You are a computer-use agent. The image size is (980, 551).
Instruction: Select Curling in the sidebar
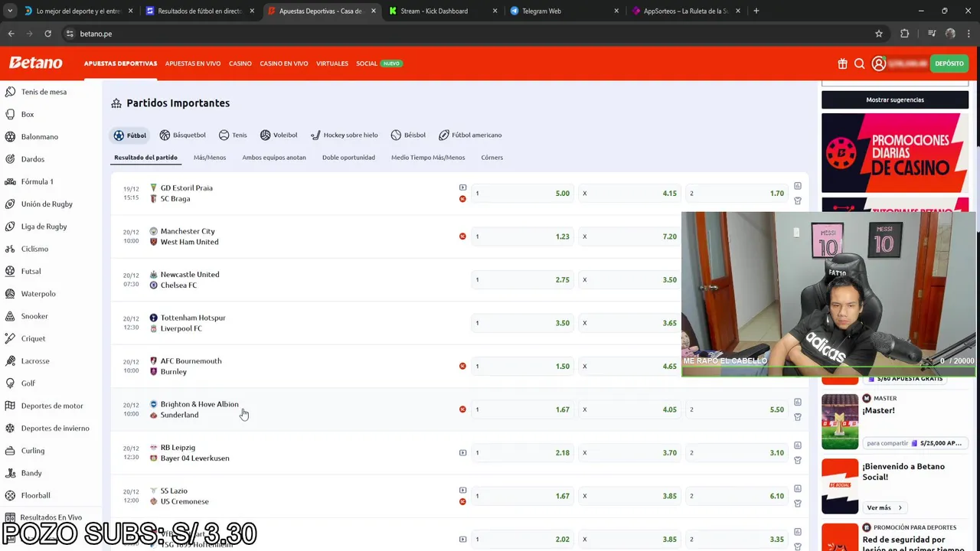point(33,451)
